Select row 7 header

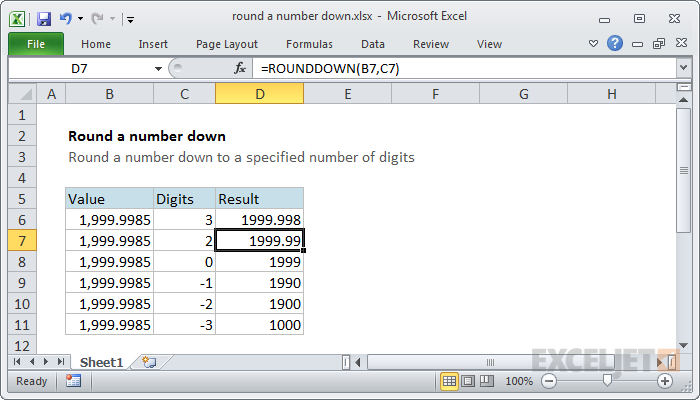pyautogui.click(x=22, y=241)
